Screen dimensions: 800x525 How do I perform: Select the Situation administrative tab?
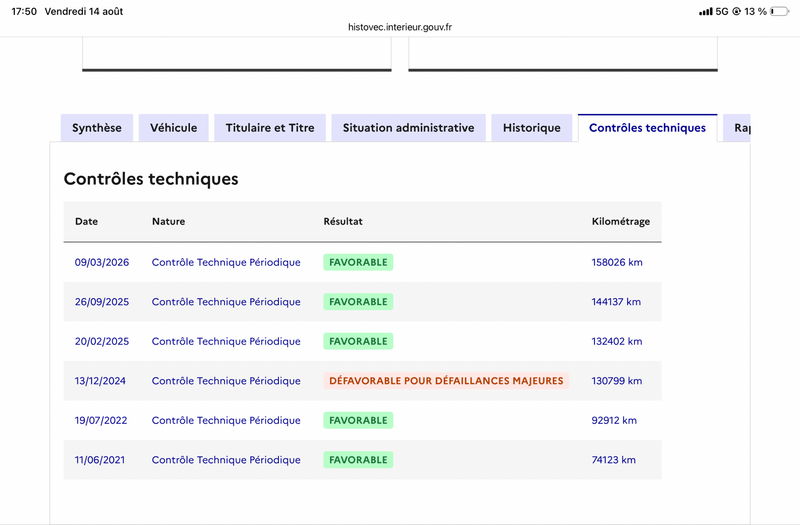pyautogui.click(x=408, y=128)
